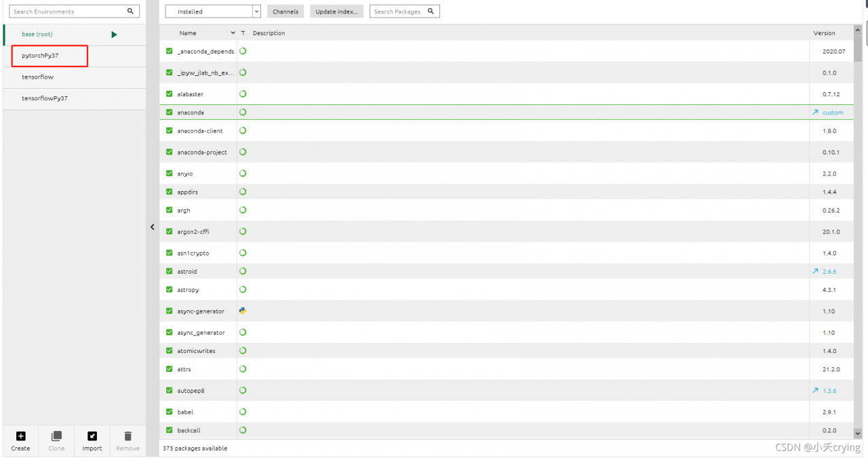Click the Update index... button
Image resolution: width=868 pixels, height=458 pixels.
click(337, 12)
